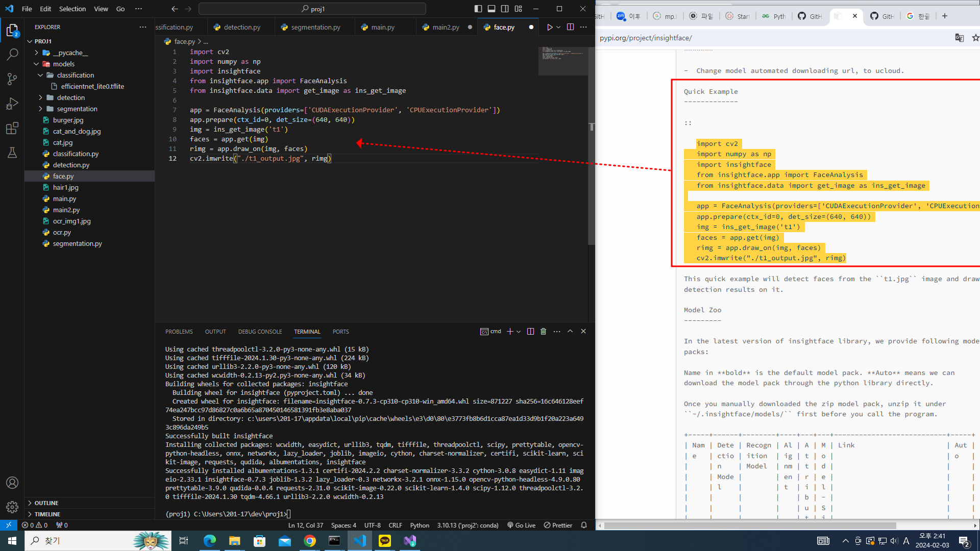
Task: Open the new terminal launch profile dropdown
Action: click(519, 332)
